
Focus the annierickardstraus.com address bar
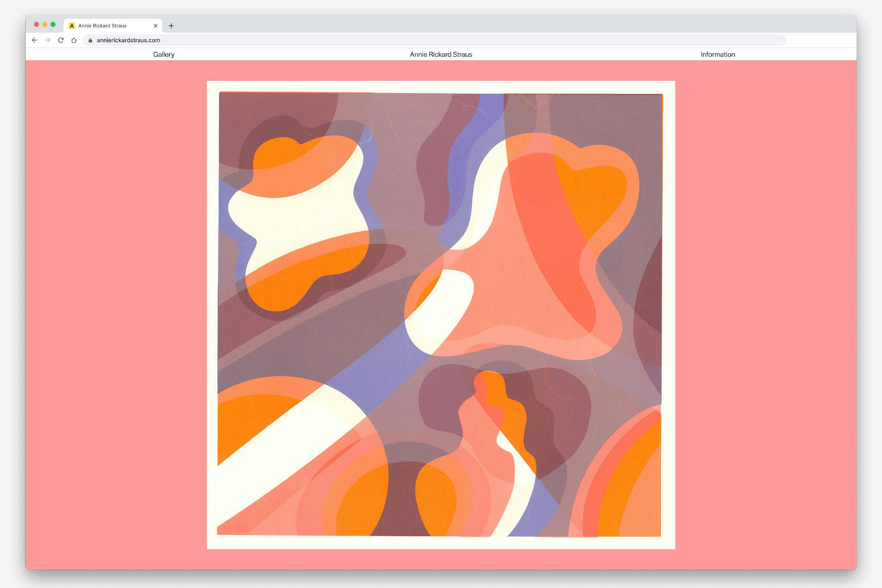point(434,40)
